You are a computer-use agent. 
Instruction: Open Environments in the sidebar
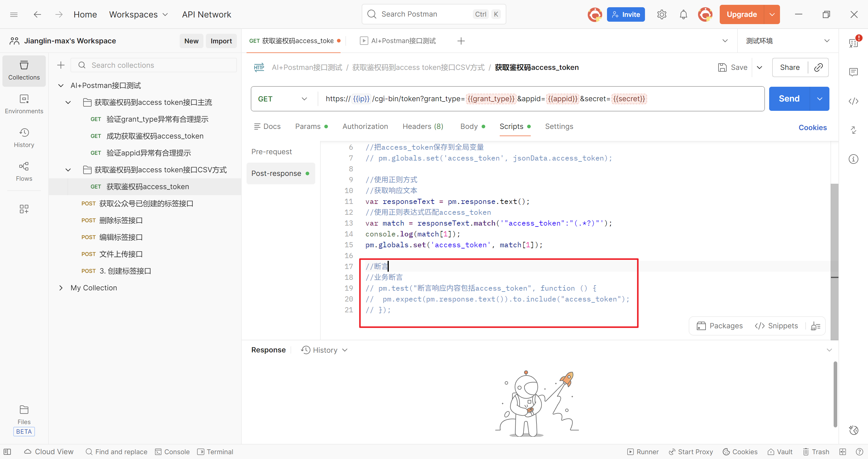pyautogui.click(x=24, y=105)
